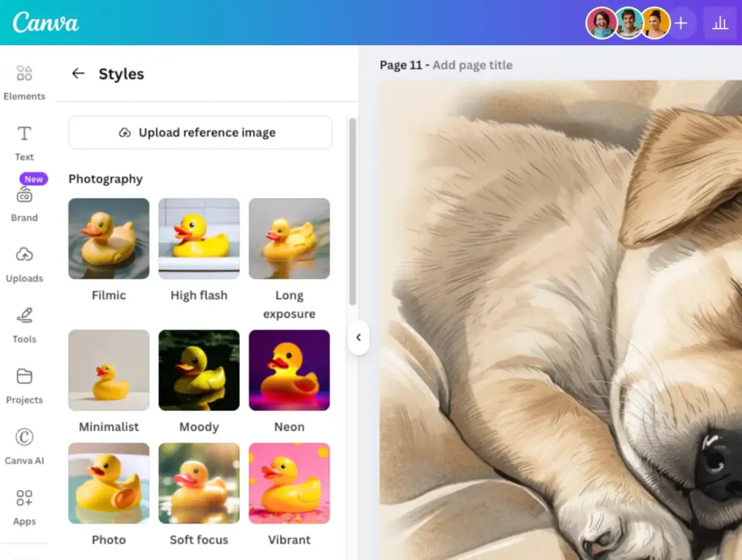Open the Projects folder icon
Screen dimensions: 742x560
24,376
